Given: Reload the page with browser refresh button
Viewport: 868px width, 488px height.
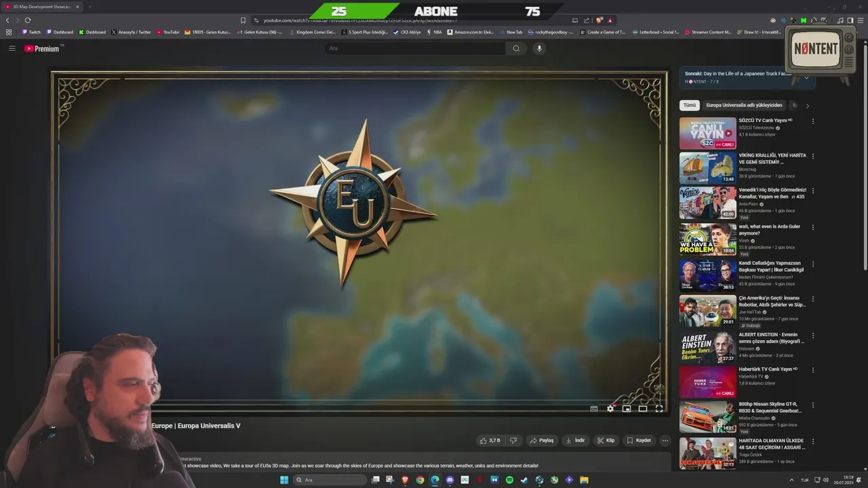Looking at the screenshot, I should (28, 20).
